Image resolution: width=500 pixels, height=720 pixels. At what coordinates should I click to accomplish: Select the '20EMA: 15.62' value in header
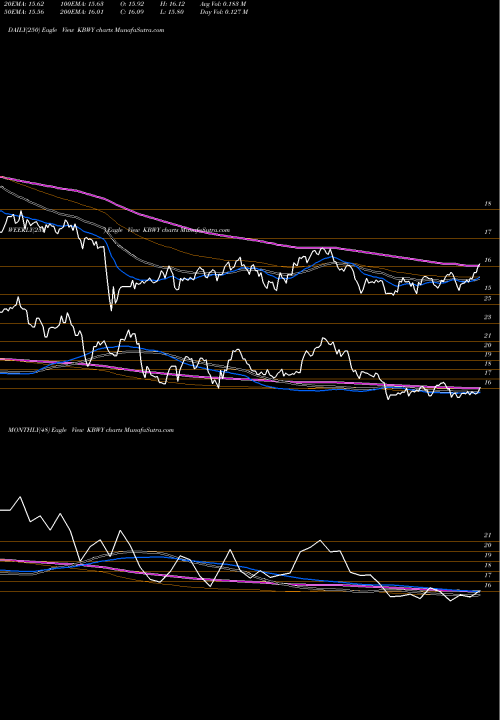pyautogui.click(x=23, y=4)
